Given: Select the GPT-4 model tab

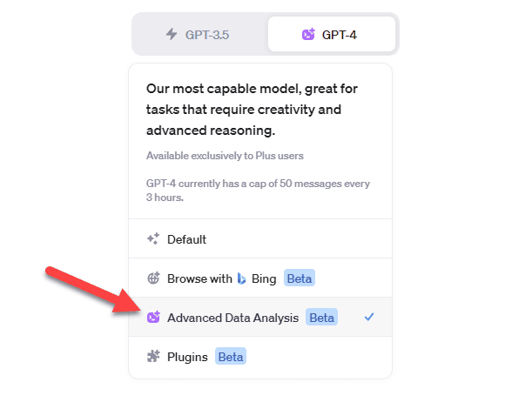Looking at the screenshot, I should pyautogui.click(x=332, y=34).
